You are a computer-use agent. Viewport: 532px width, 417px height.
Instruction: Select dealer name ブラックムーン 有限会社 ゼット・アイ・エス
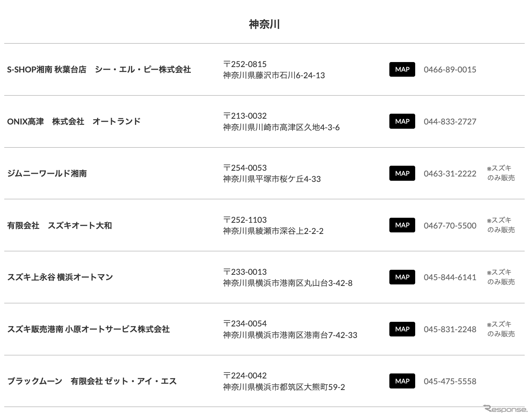point(92,381)
